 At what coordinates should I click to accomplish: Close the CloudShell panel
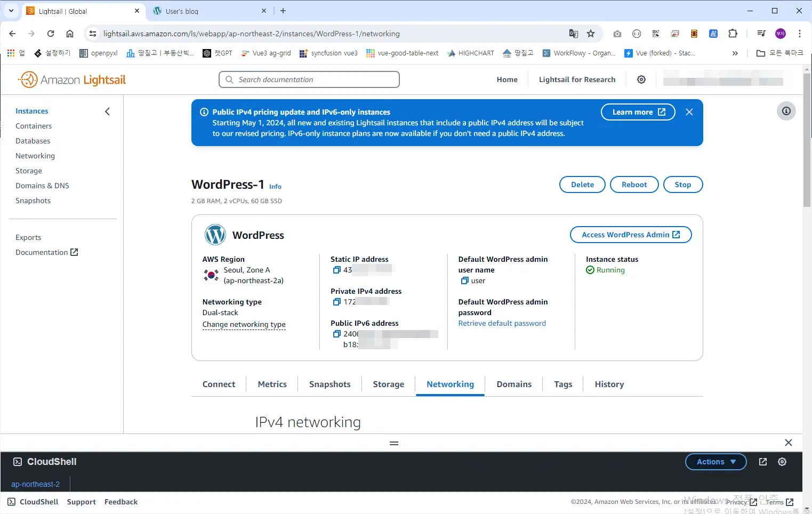[x=789, y=443]
